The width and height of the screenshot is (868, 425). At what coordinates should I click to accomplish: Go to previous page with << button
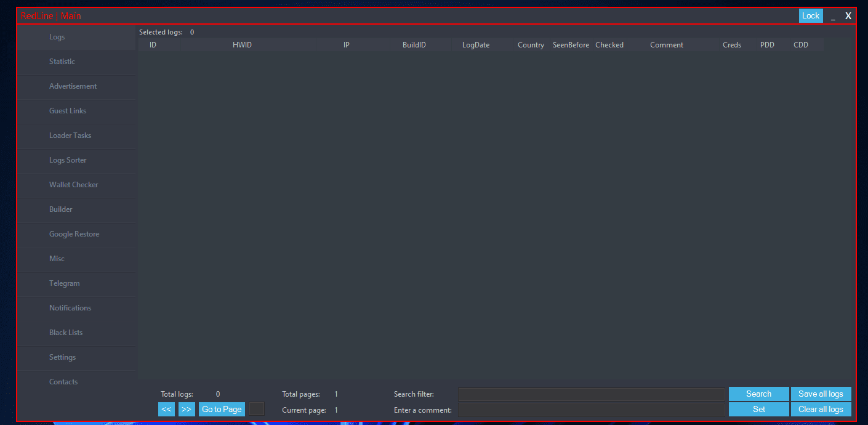166,409
